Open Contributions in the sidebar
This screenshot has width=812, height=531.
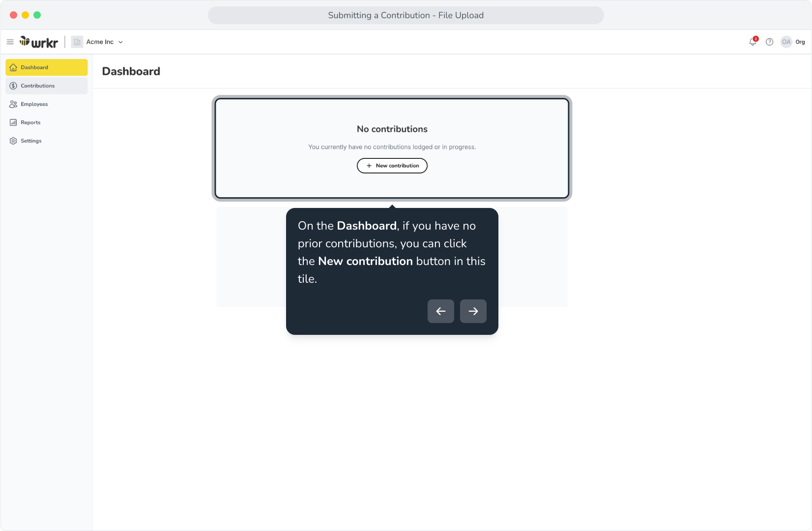(47, 86)
